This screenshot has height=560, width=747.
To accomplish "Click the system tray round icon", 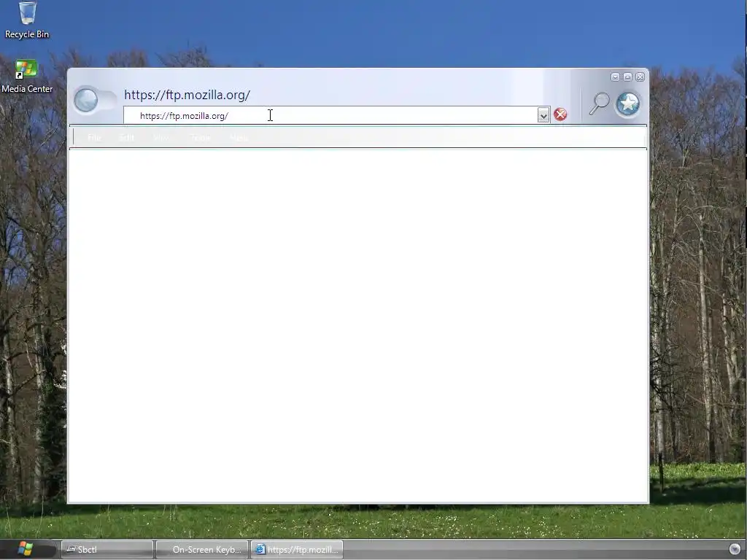I will pyautogui.click(x=735, y=549).
